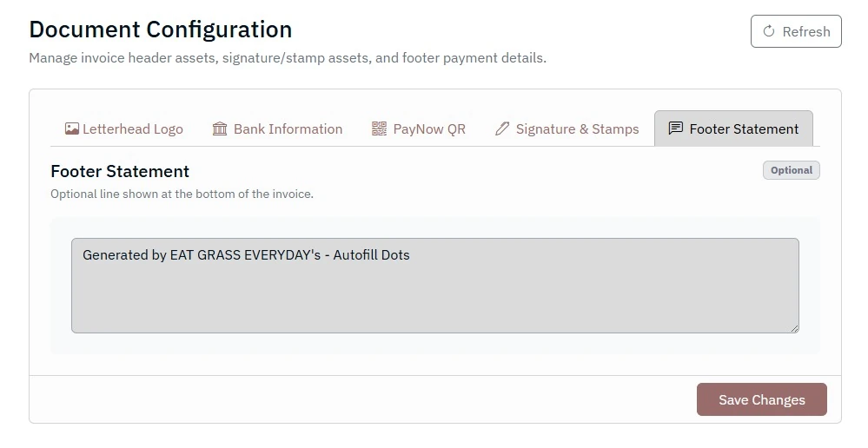Click the 'Optional line shown' helper text
Image resolution: width=868 pixels, height=448 pixels.
[x=182, y=194]
